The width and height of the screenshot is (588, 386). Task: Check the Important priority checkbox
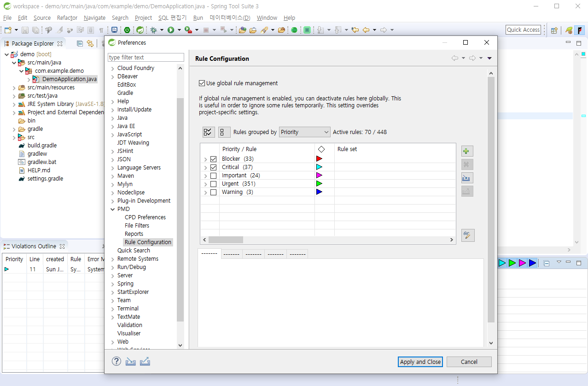pyautogui.click(x=213, y=175)
